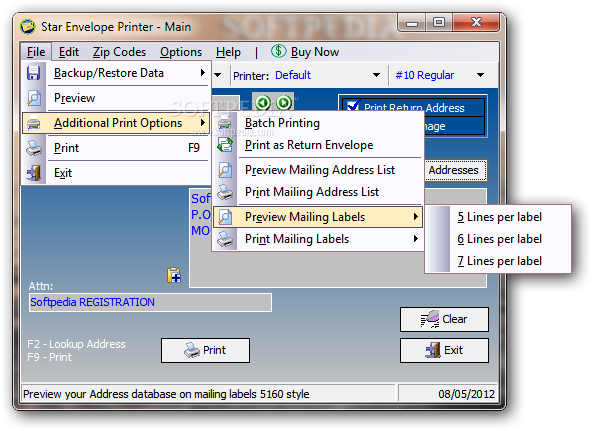Choose Print Mailing Address List
The width and height of the screenshot is (592, 431).
pyautogui.click(x=318, y=192)
